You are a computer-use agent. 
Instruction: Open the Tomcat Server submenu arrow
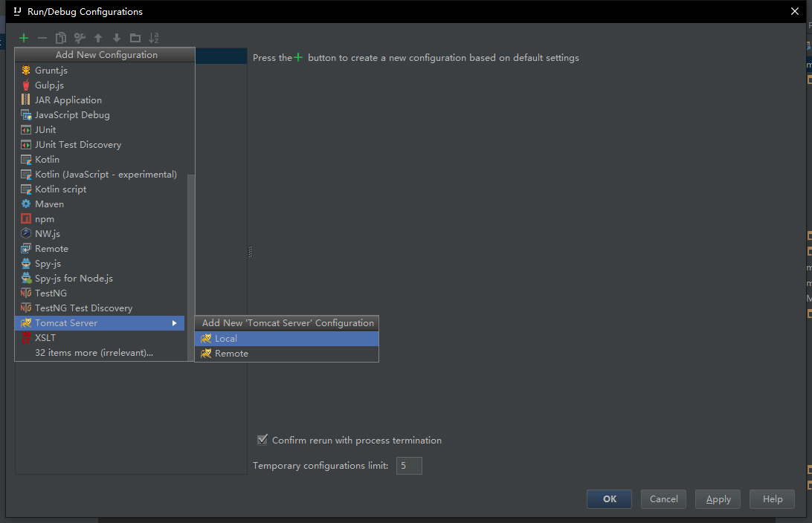pyautogui.click(x=174, y=322)
